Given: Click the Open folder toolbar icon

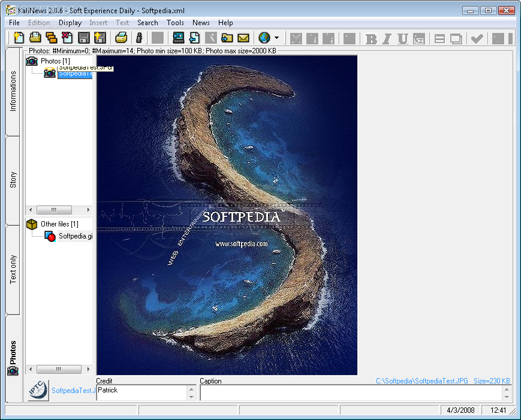Looking at the screenshot, I should click(x=35, y=38).
